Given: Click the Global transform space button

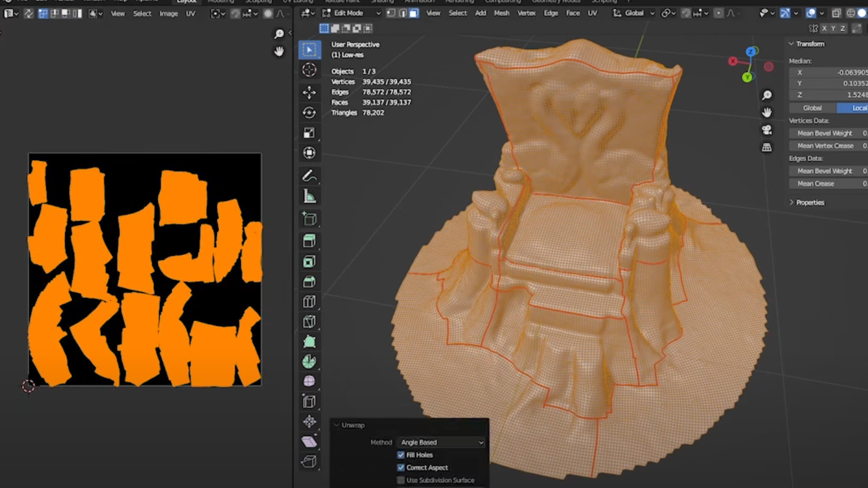Looking at the screenshot, I should point(812,108).
